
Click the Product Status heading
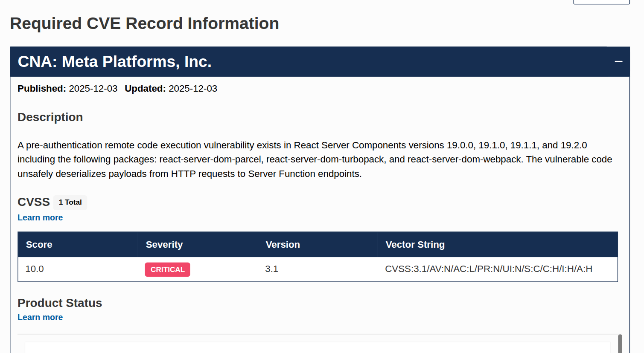pos(60,303)
